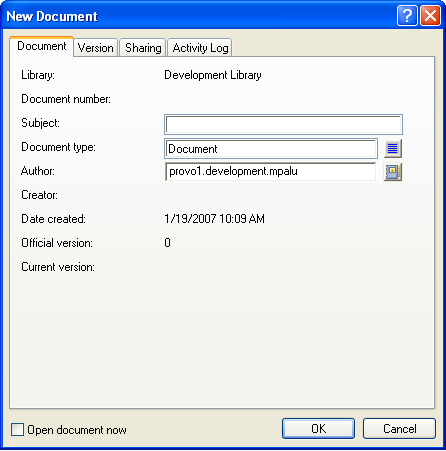Open the author address book icon

[393, 172]
